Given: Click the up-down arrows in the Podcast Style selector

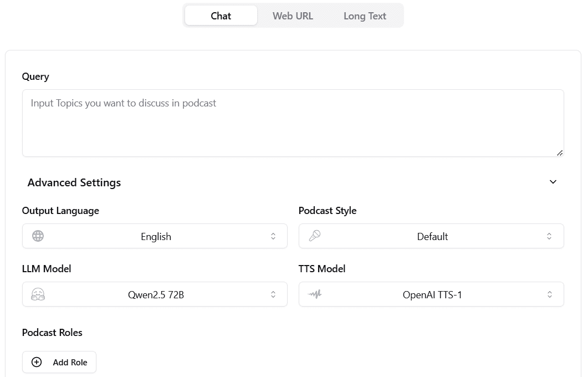Looking at the screenshot, I should (x=549, y=236).
